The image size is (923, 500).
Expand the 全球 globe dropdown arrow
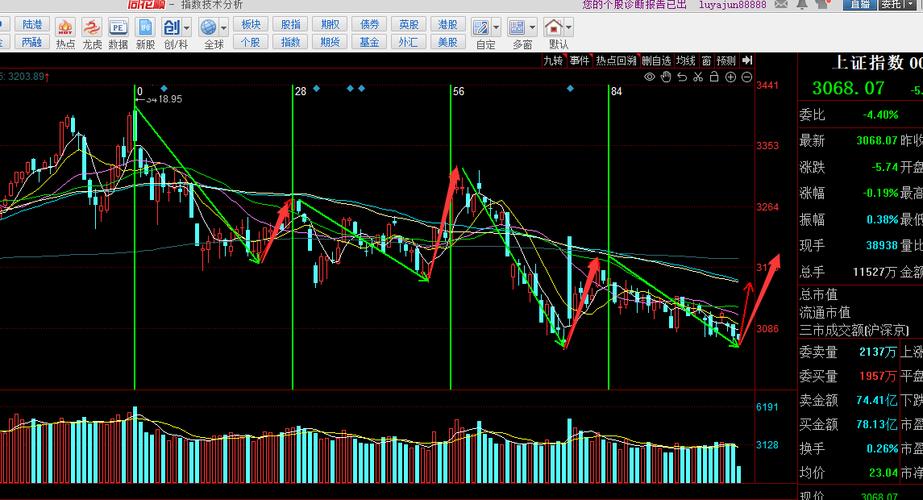pyautogui.click(x=223, y=27)
